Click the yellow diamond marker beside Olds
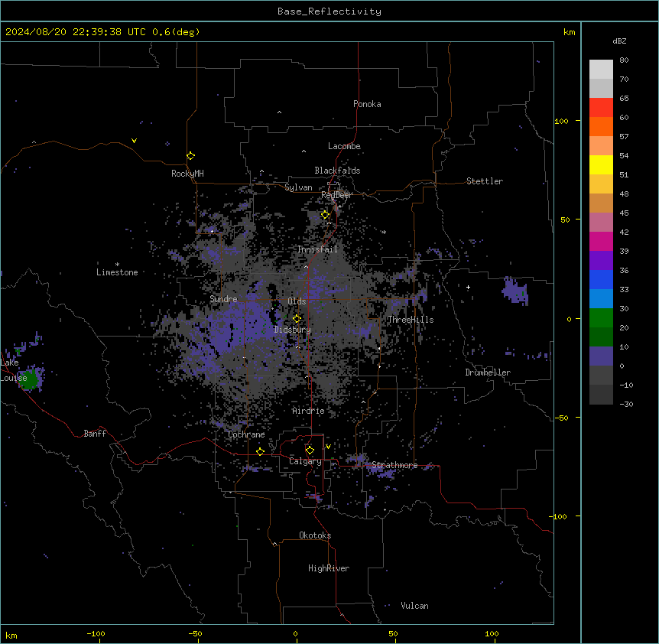This screenshot has height=644, width=659. pyautogui.click(x=297, y=319)
